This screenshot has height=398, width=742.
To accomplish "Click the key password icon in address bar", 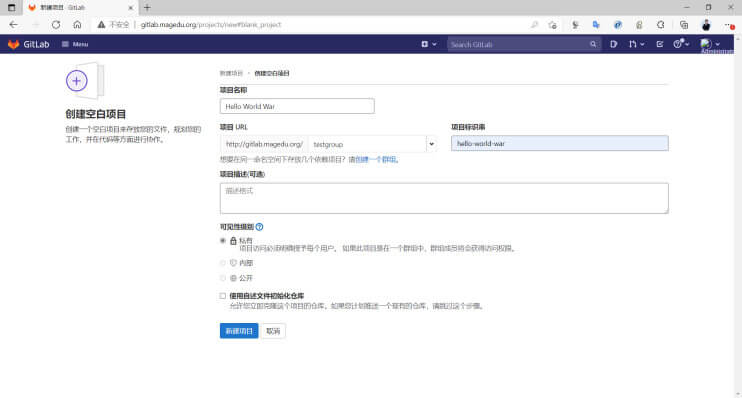I will (x=534, y=25).
